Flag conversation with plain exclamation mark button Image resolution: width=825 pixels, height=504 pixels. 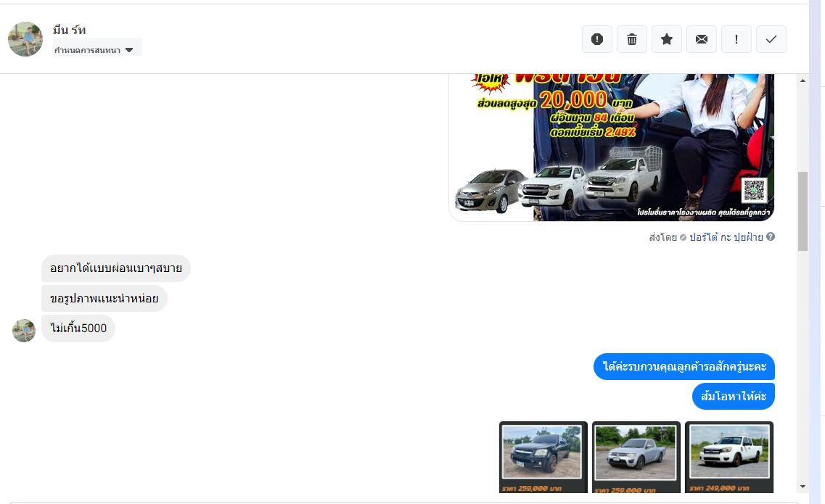tap(736, 39)
